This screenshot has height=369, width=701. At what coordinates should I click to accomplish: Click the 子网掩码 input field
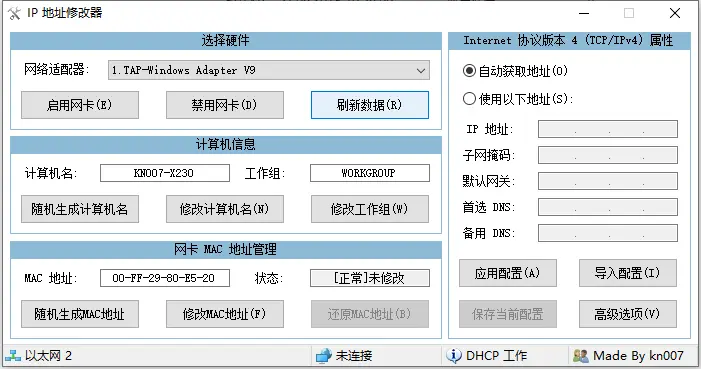pyautogui.click(x=608, y=155)
